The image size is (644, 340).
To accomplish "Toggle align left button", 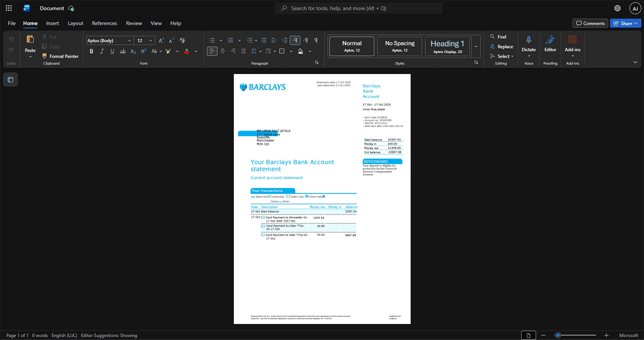I will pos(212,51).
